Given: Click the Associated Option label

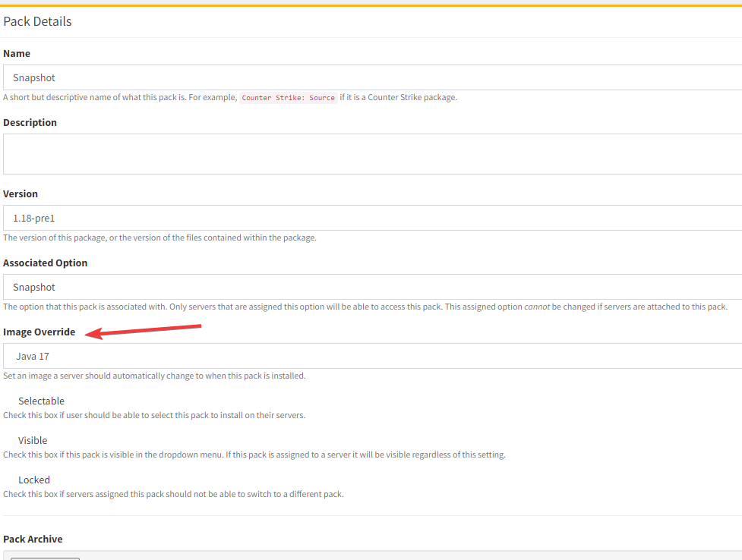Looking at the screenshot, I should pos(45,263).
